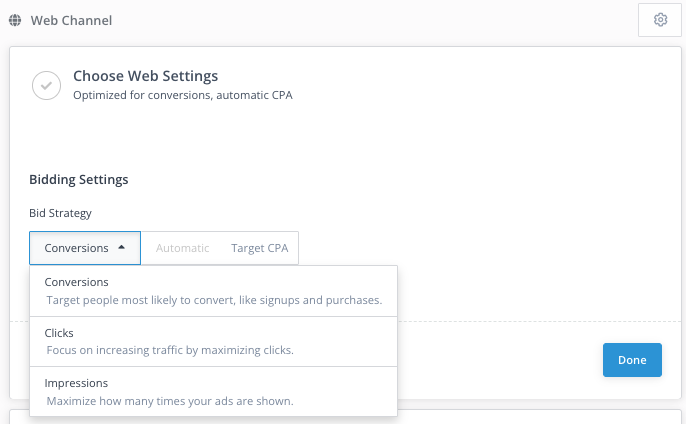The width and height of the screenshot is (686, 424).
Task: Click the Bid Strategy field label
Action: click(x=60, y=213)
